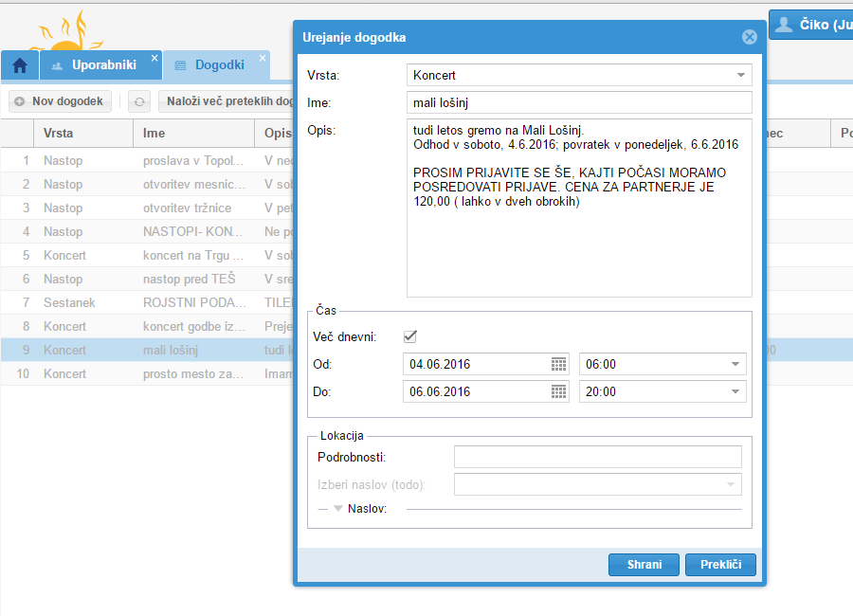Image resolution: width=853 pixels, height=616 pixels.
Task: Open calendar picker for Do date
Action: (x=558, y=391)
